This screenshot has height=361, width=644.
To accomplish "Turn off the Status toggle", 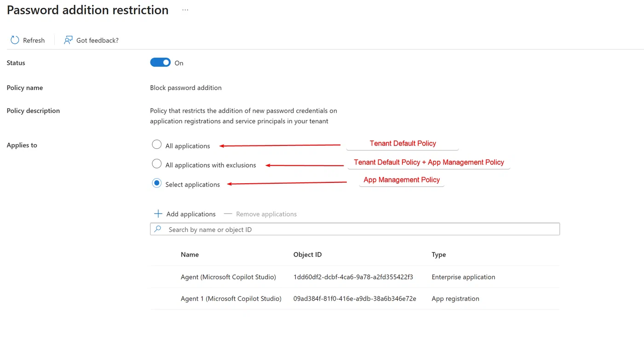I will 160,63.
